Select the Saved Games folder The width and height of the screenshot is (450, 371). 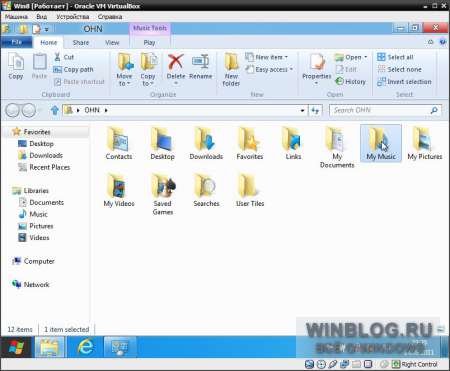pyautogui.click(x=162, y=194)
